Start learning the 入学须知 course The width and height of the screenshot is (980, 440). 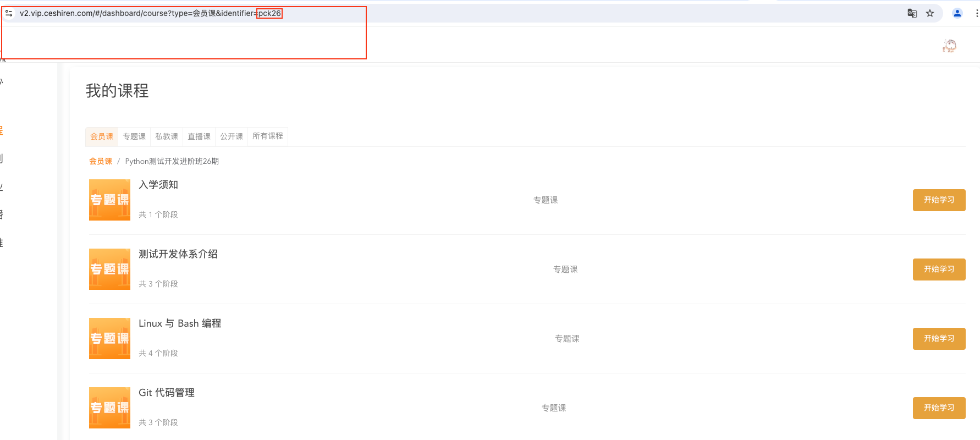pyautogui.click(x=939, y=200)
